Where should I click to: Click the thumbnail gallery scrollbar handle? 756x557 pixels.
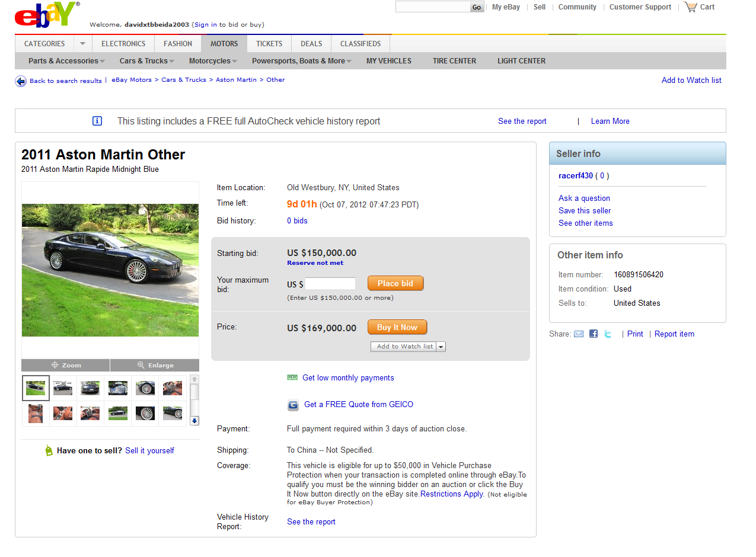click(194, 392)
